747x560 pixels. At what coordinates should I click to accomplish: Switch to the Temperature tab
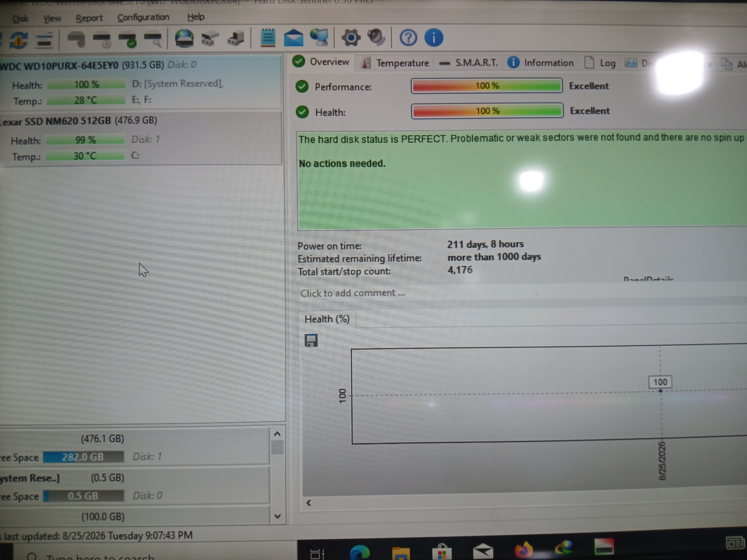395,63
